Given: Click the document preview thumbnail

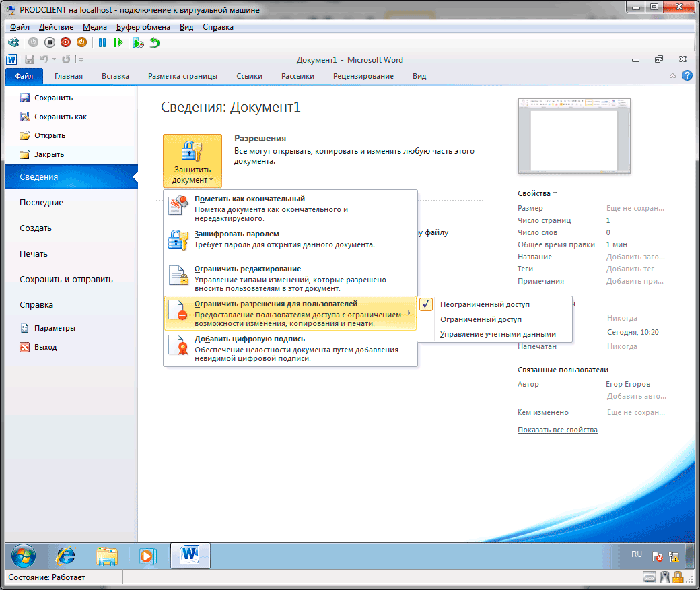Looking at the screenshot, I should pos(574,136).
